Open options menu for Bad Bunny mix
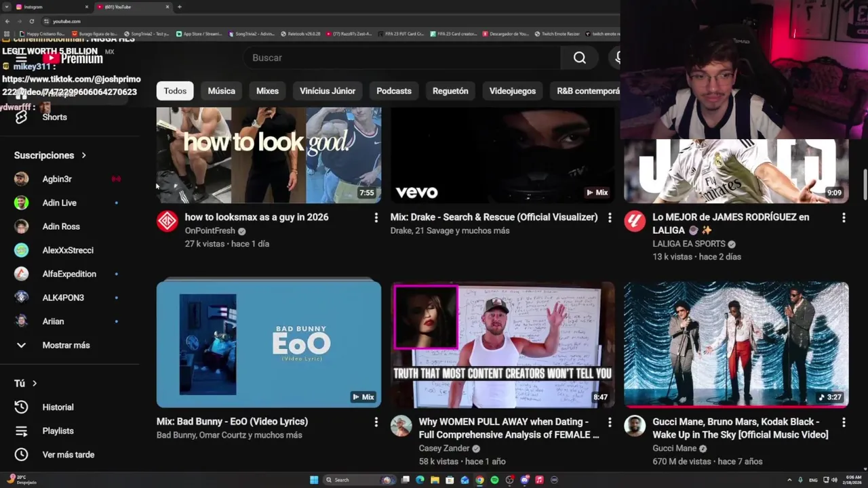868x488 pixels. [x=376, y=422]
